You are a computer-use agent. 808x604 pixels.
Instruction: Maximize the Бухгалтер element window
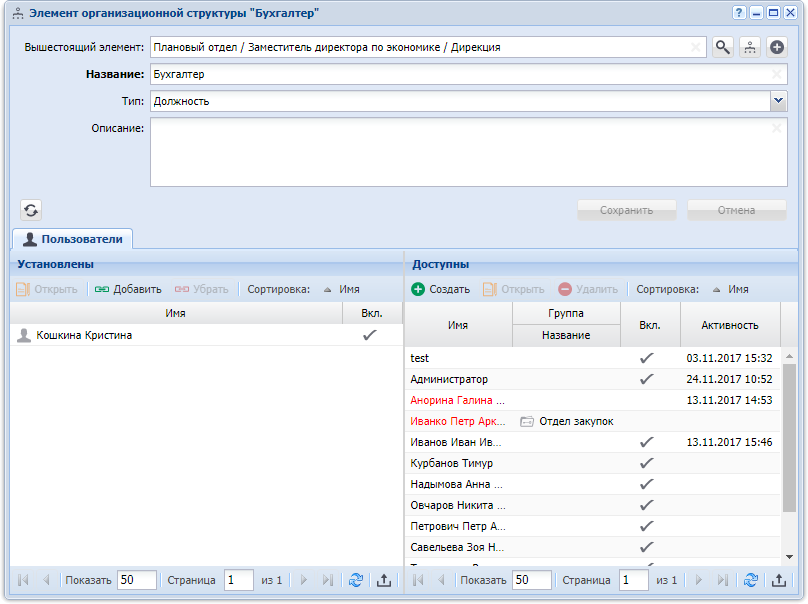(773, 13)
